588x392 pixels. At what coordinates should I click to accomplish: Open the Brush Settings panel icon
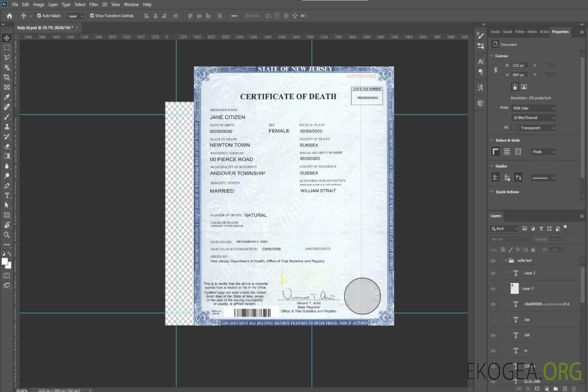click(481, 35)
